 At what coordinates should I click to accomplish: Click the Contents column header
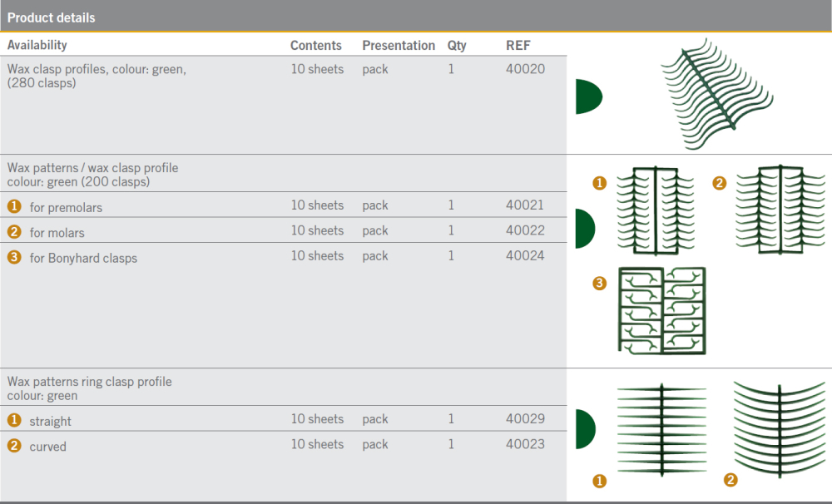315,46
